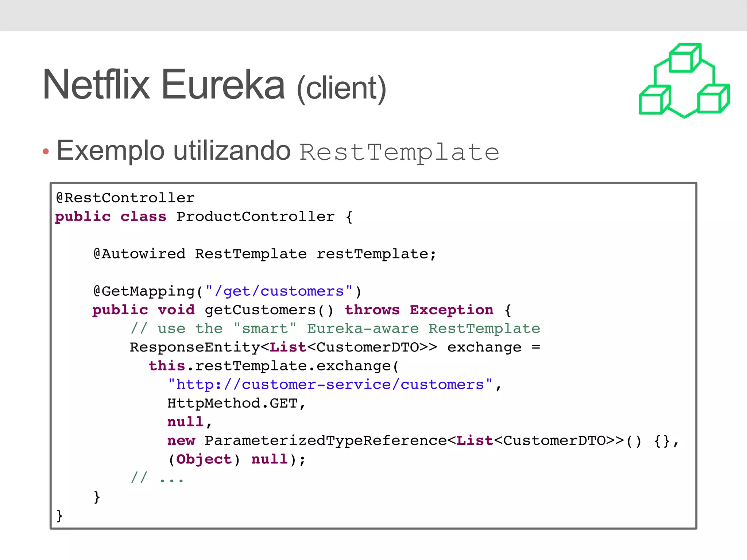Click the "(Object) null);" line
Image resolution: width=747 pixels, height=560 pixels.
[x=237, y=459]
